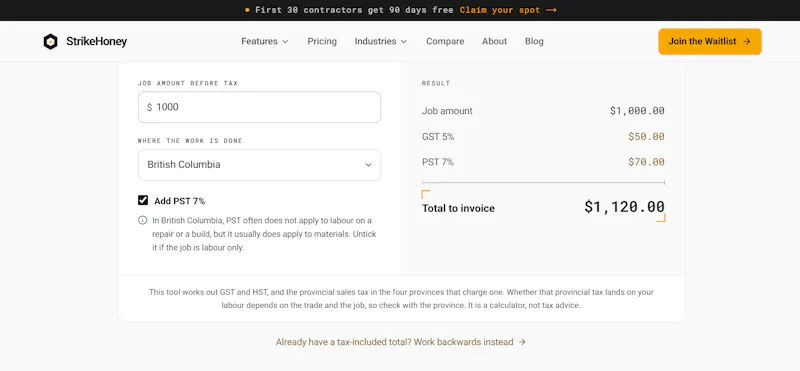Open the British Columbia province dropdown

pyautogui.click(x=259, y=165)
